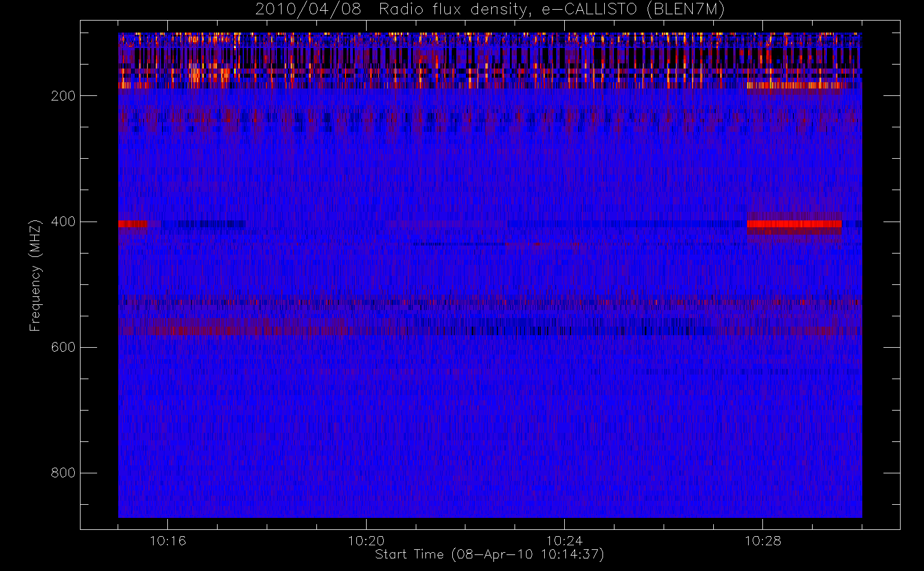924x571 pixels.
Task: Click the 'Frequency (MHZ)' axis label
Action: pyautogui.click(x=35, y=275)
